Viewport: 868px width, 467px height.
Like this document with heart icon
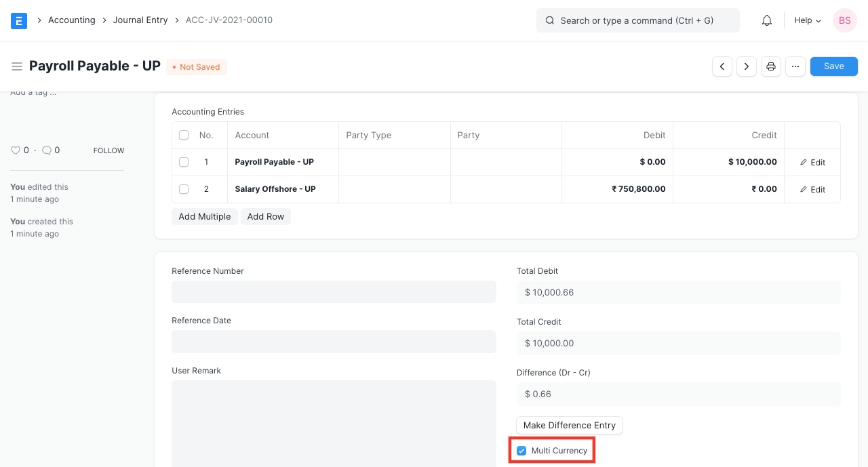16,150
